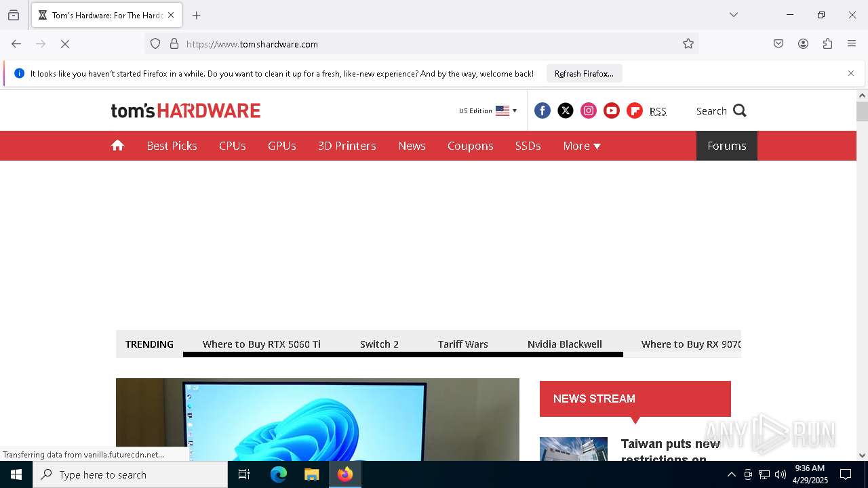Go to homepage via house icon

118,146
